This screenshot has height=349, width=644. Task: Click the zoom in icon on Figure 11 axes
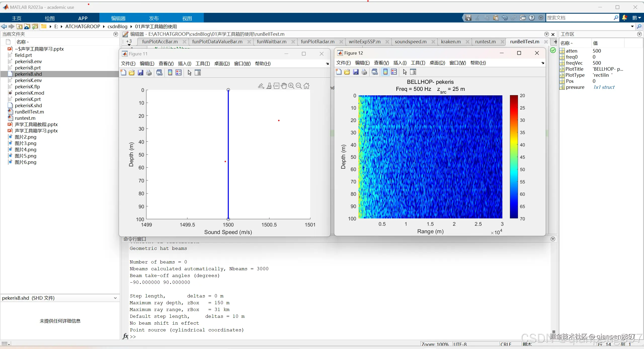pyautogui.click(x=291, y=86)
